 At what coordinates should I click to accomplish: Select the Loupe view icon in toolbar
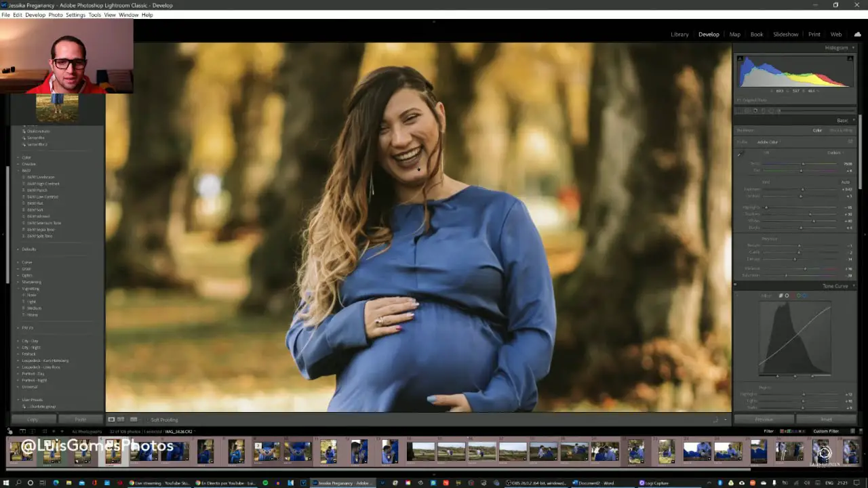112,420
